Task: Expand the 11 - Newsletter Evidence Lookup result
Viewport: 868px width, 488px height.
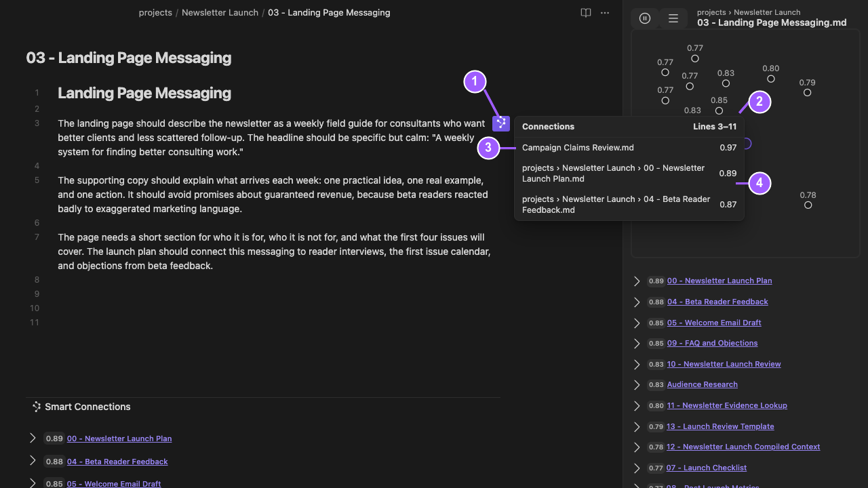Action: (637, 405)
